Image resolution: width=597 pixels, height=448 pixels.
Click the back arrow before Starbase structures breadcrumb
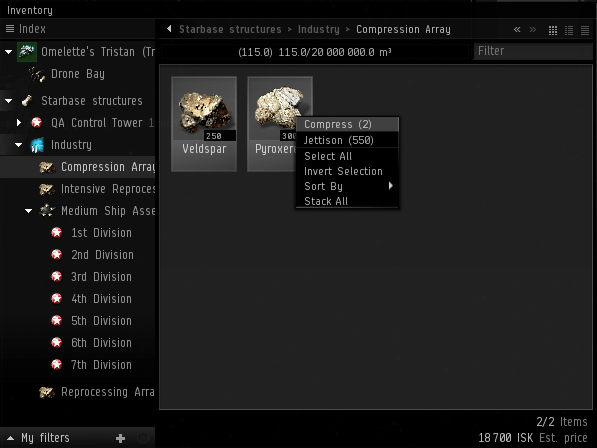click(x=169, y=29)
